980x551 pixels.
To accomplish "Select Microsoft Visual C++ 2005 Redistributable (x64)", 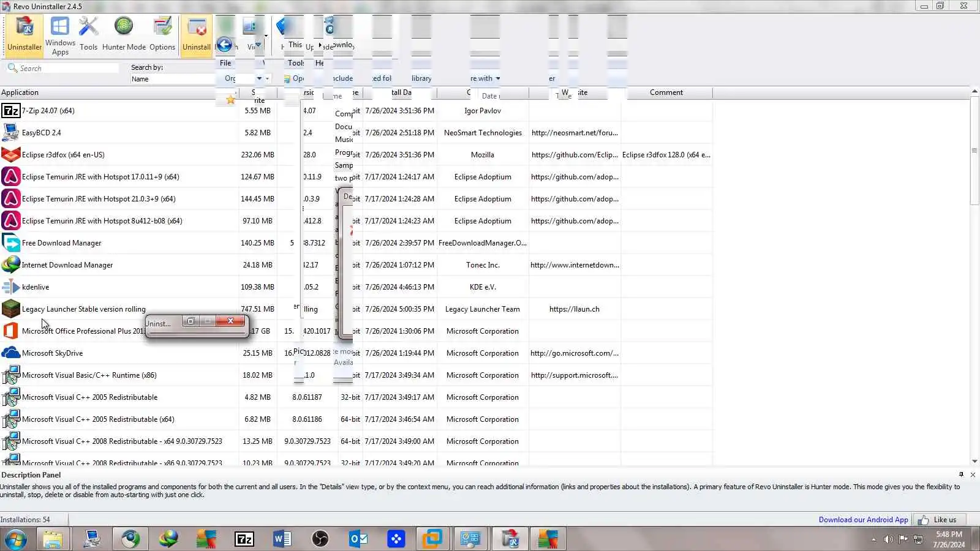I will tap(355, 419).
